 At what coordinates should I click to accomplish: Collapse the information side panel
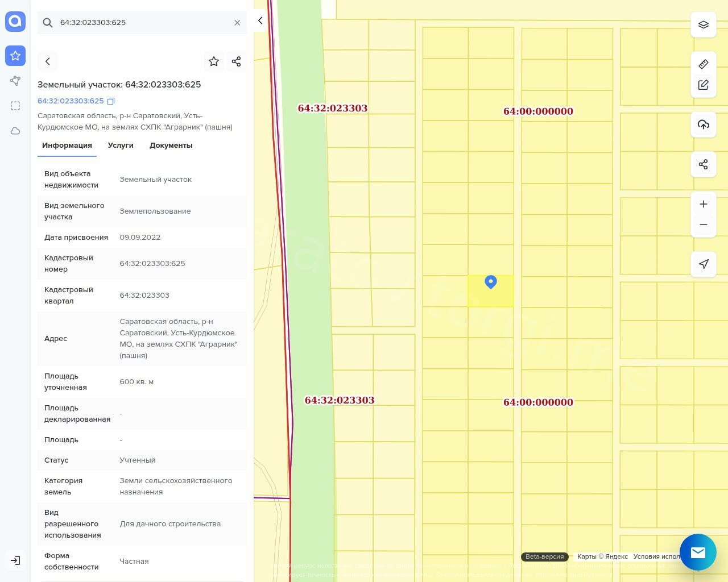pyautogui.click(x=260, y=20)
